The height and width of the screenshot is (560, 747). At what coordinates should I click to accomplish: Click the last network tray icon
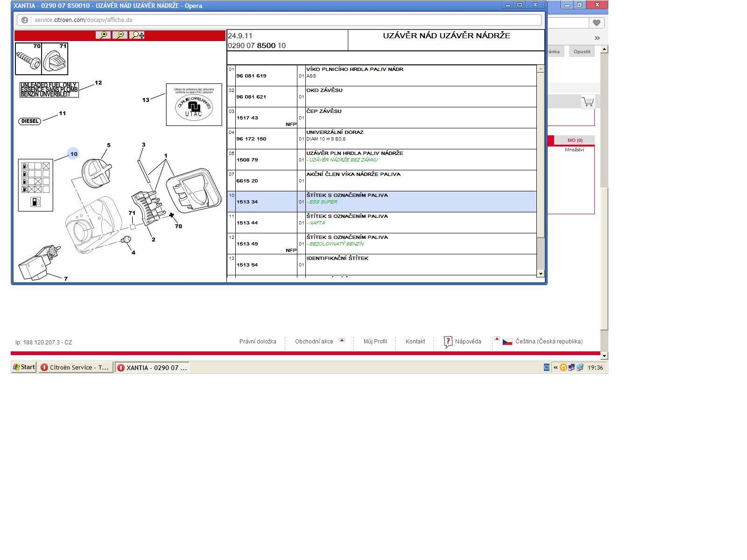click(x=580, y=367)
